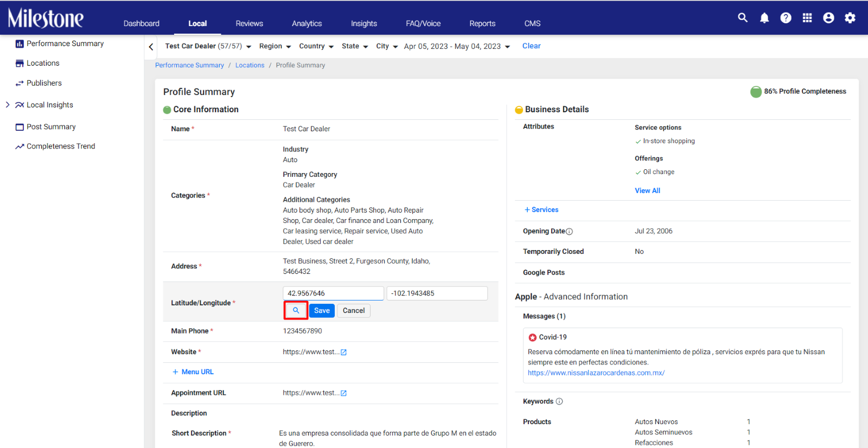This screenshot has width=868, height=448.
Task: Open the City filter dropdown
Action: tap(387, 47)
